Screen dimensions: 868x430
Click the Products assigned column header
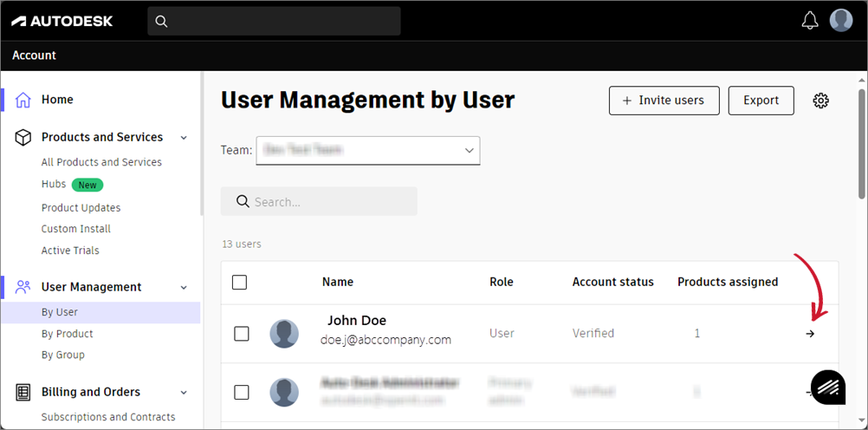728,282
